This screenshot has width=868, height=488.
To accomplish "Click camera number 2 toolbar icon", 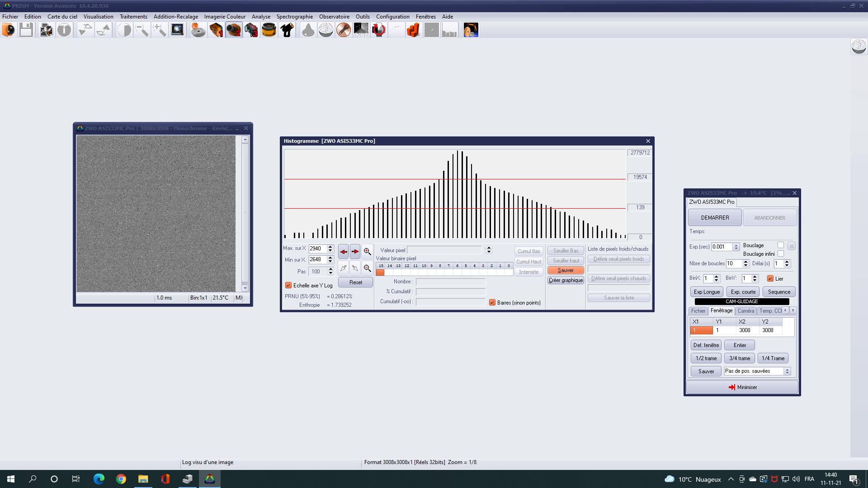I will (x=234, y=30).
